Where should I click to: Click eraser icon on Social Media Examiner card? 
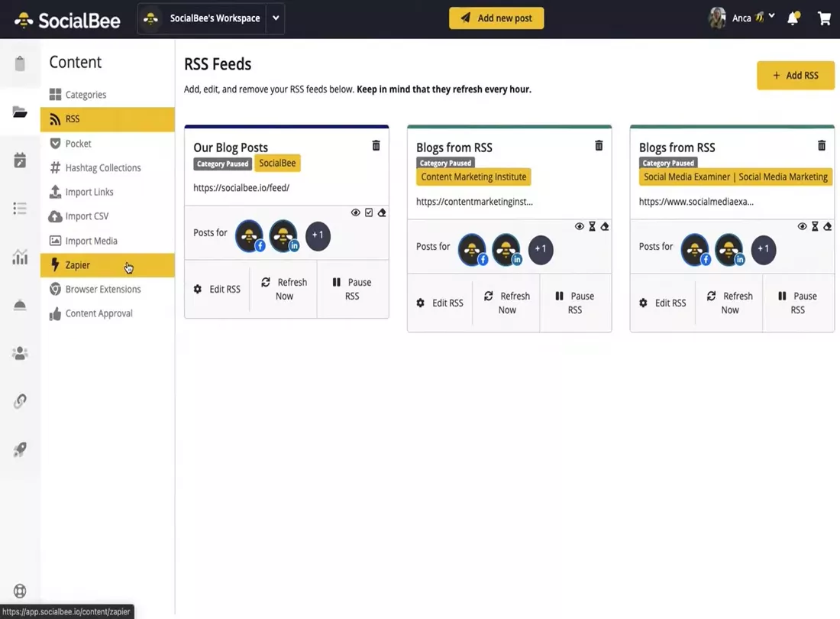[827, 227]
